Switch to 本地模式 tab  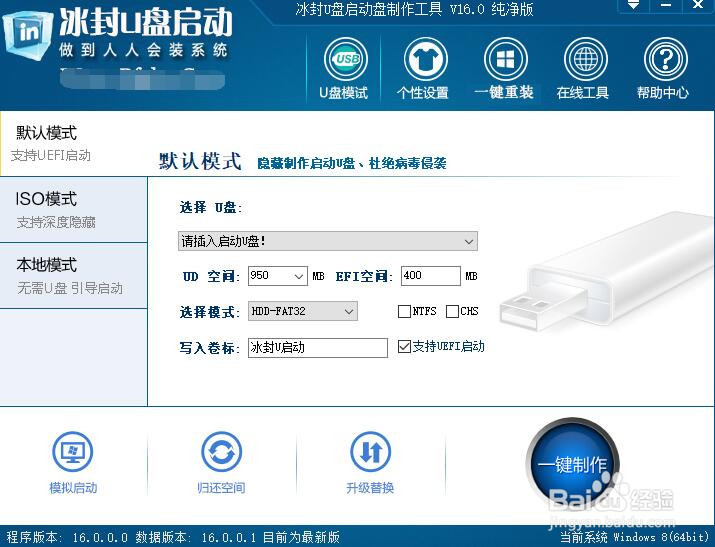74,276
